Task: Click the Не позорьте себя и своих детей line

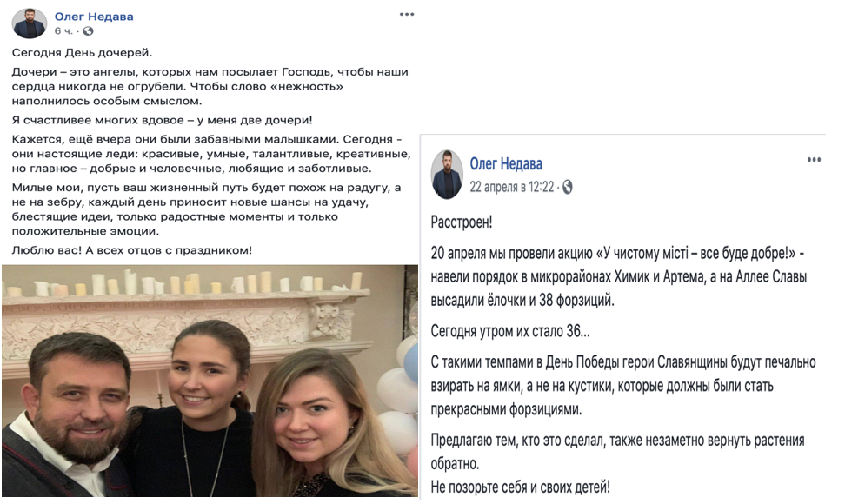Action: [520, 487]
